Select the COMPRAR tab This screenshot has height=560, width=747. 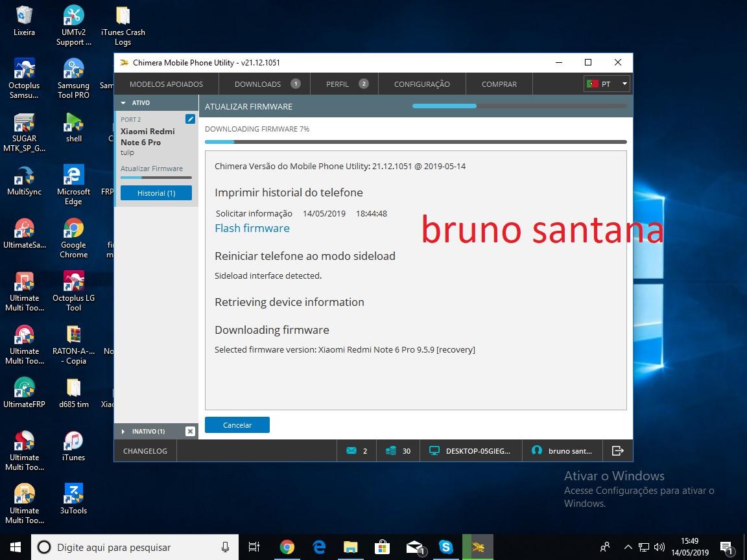pyautogui.click(x=499, y=84)
